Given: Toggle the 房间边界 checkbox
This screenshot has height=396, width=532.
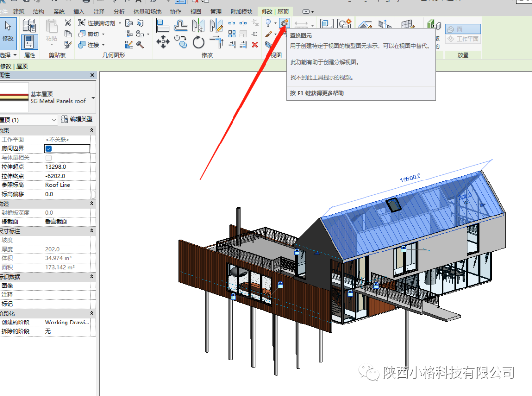Looking at the screenshot, I should [48, 149].
